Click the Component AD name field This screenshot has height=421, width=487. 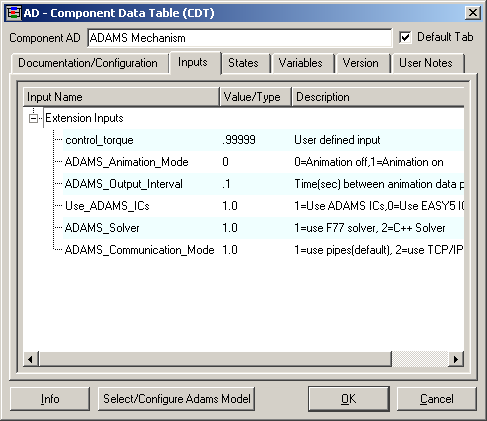pos(240,38)
